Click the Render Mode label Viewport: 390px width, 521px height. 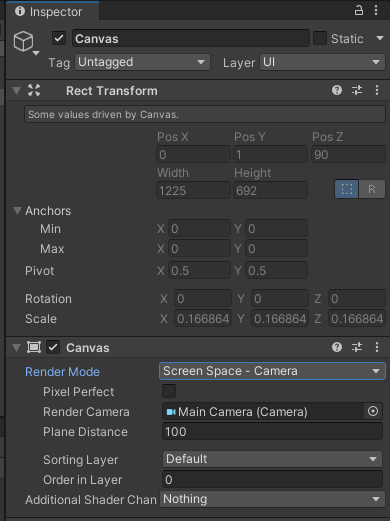pos(62,372)
